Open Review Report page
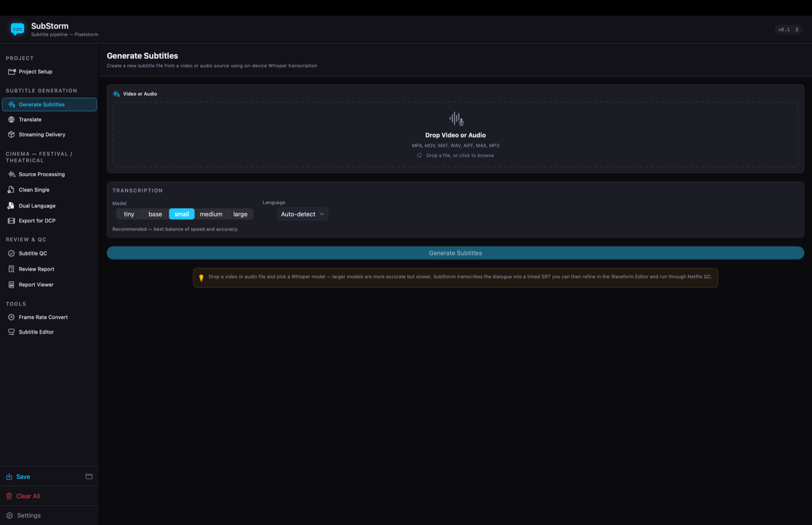 [49, 269]
